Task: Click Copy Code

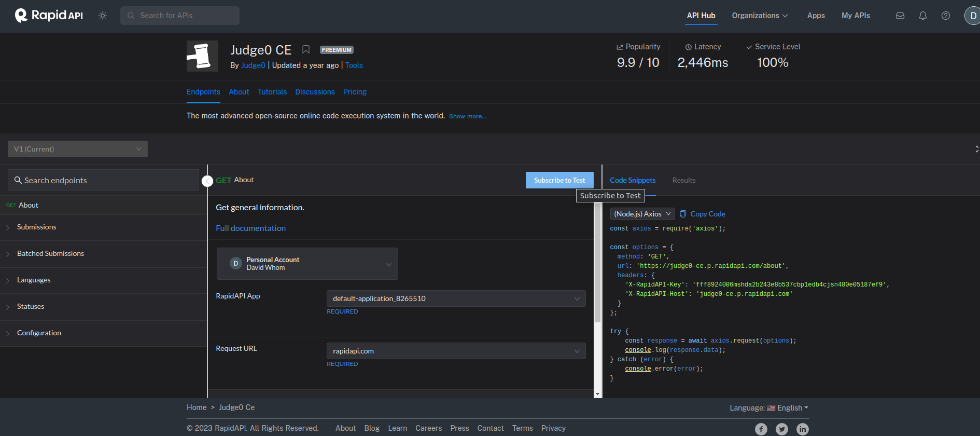Action: coord(703,214)
